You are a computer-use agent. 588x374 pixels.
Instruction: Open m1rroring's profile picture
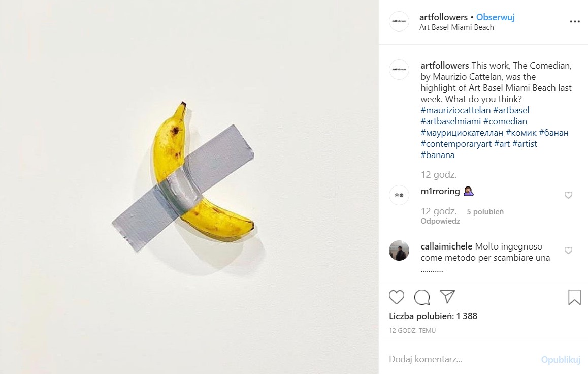[x=399, y=195]
